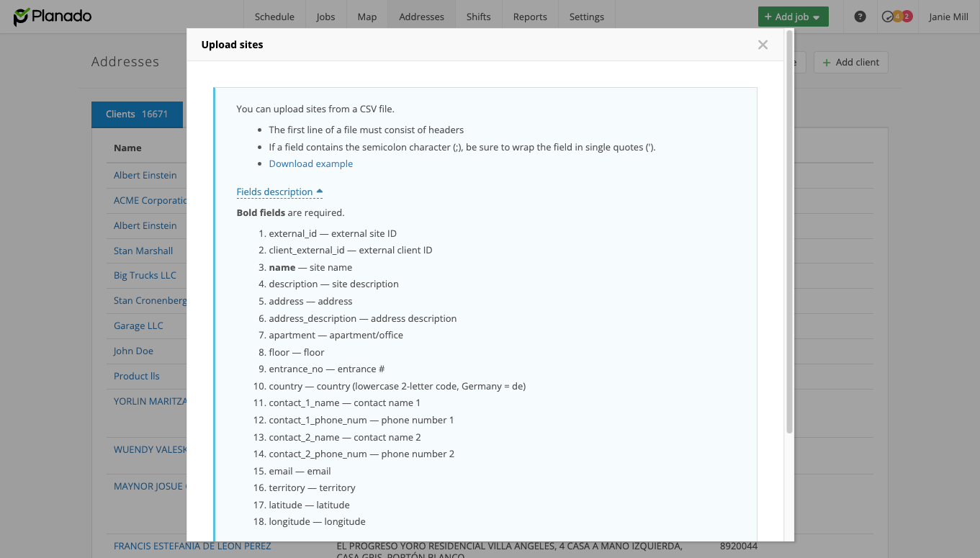Open the help question mark icon
The image size is (980, 558).
click(x=860, y=17)
